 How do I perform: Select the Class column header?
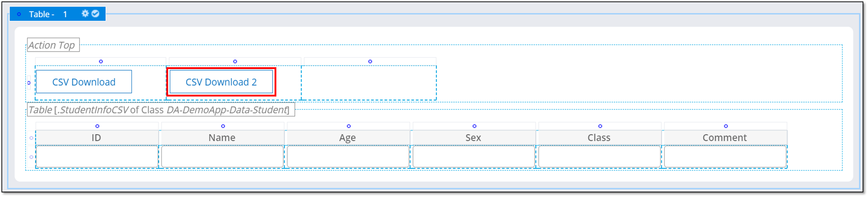tap(599, 138)
